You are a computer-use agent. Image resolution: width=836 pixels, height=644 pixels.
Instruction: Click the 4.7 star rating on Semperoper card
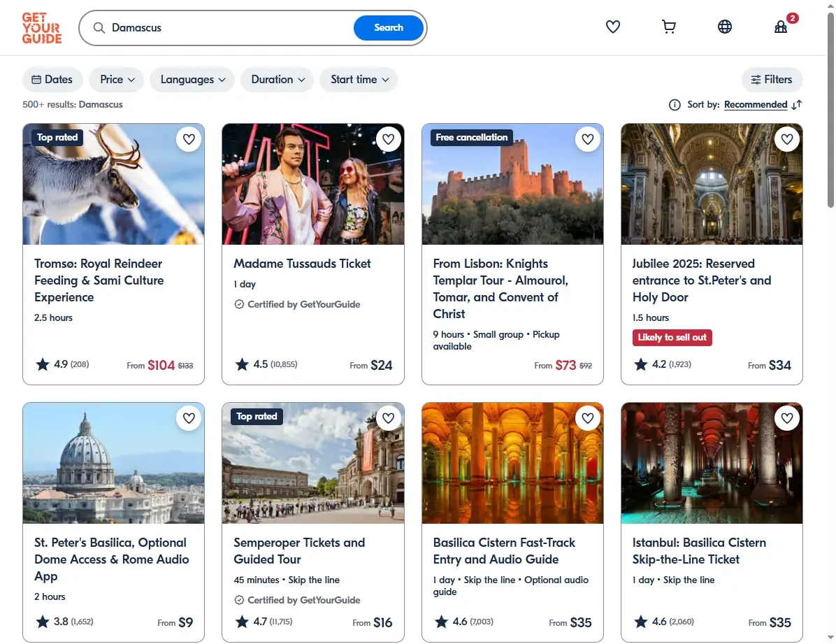264,622
